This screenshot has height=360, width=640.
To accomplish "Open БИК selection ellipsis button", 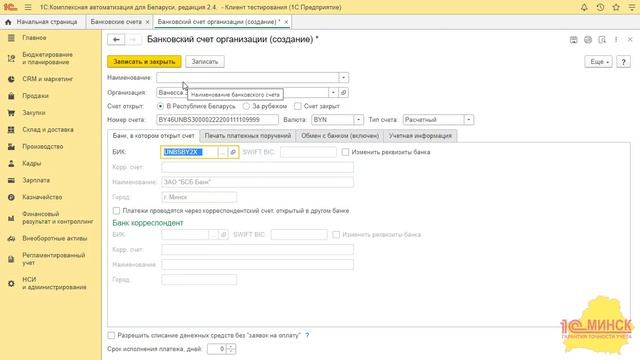I will coord(222,152).
